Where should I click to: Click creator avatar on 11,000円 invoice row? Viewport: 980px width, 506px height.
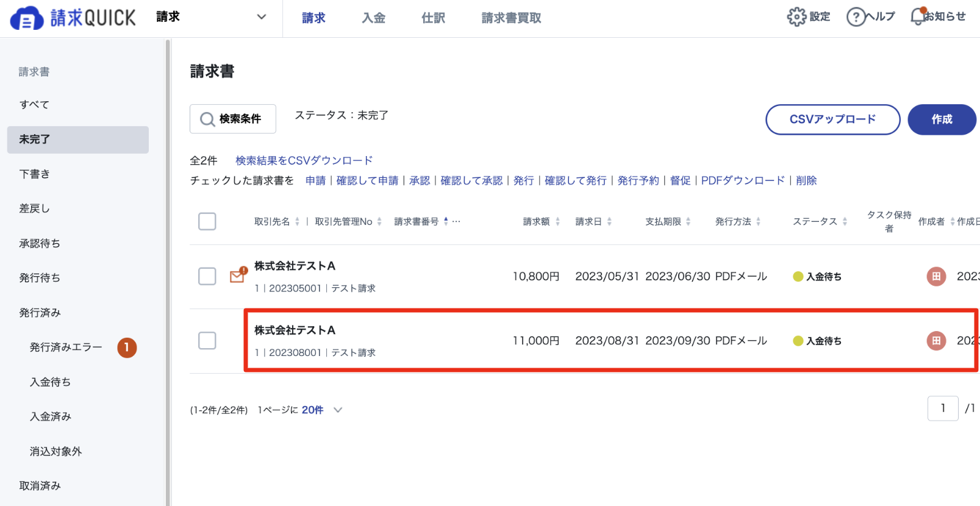(936, 341)
